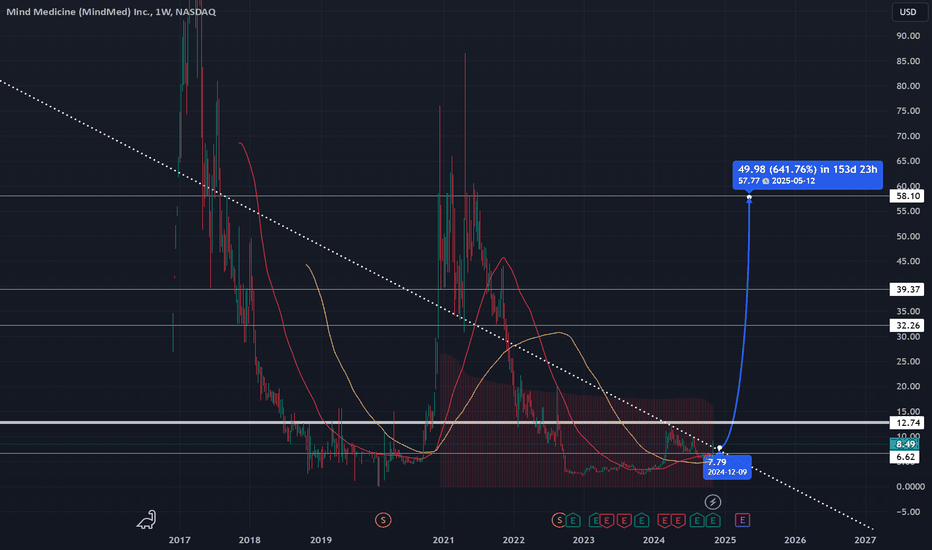932x550 pixels.
Task: Click the 50.00 value on price axis
Action: pyautogui.click(x=908, y=236)
